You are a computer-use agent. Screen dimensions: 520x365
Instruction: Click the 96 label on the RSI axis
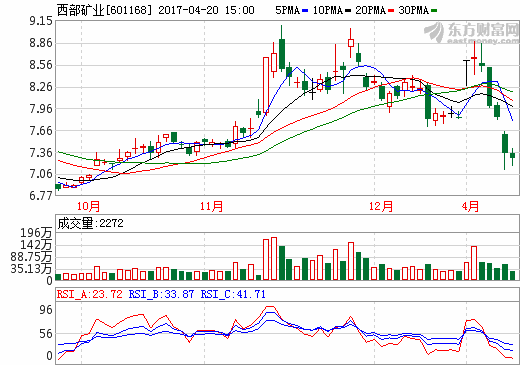tap(46, 310)
